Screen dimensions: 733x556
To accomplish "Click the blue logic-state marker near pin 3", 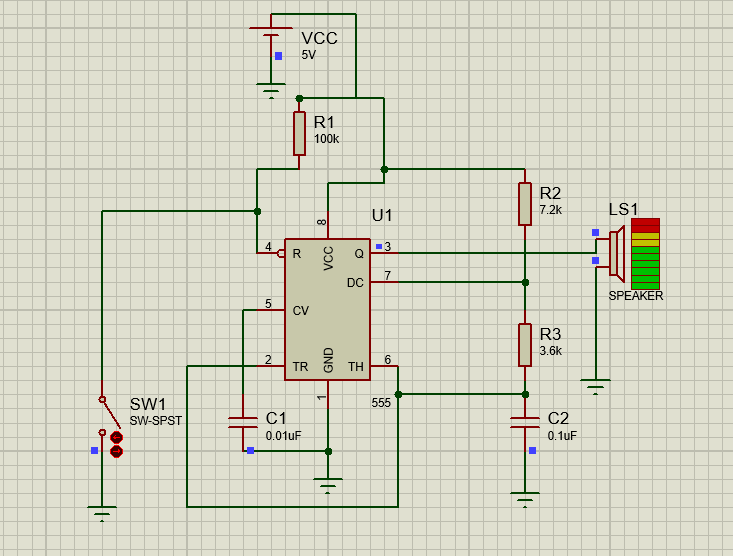I will (379, 246).
